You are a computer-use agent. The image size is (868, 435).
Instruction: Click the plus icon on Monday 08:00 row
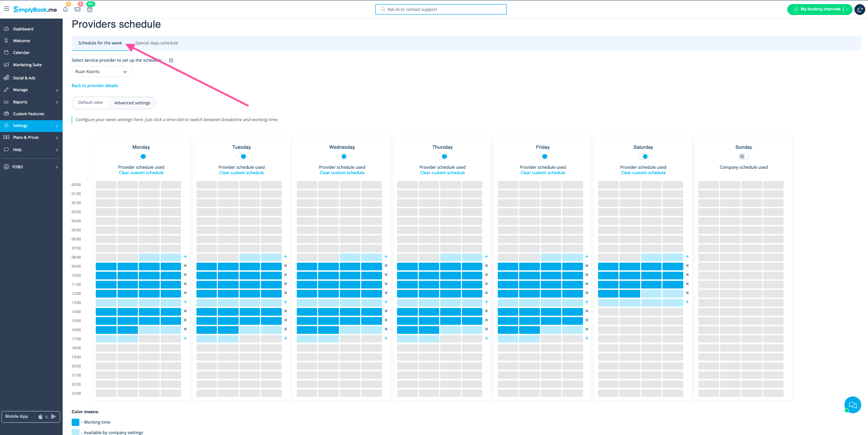[185, 257]
